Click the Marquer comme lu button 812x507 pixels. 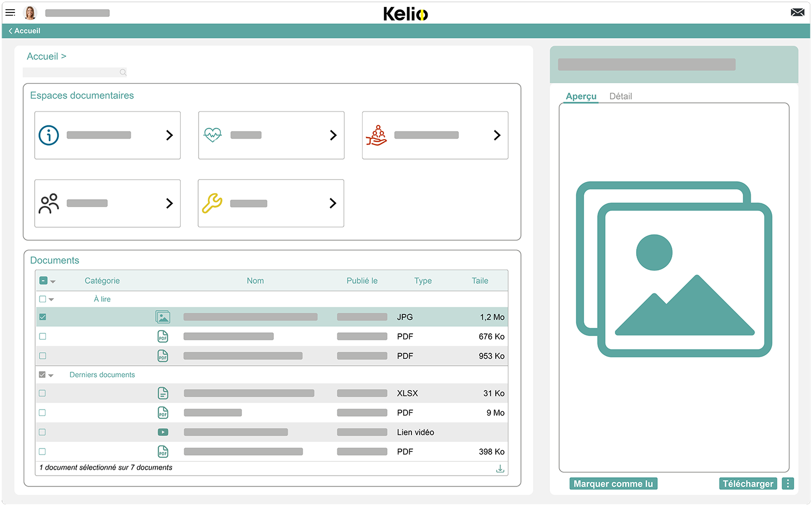tap(613, 483)
